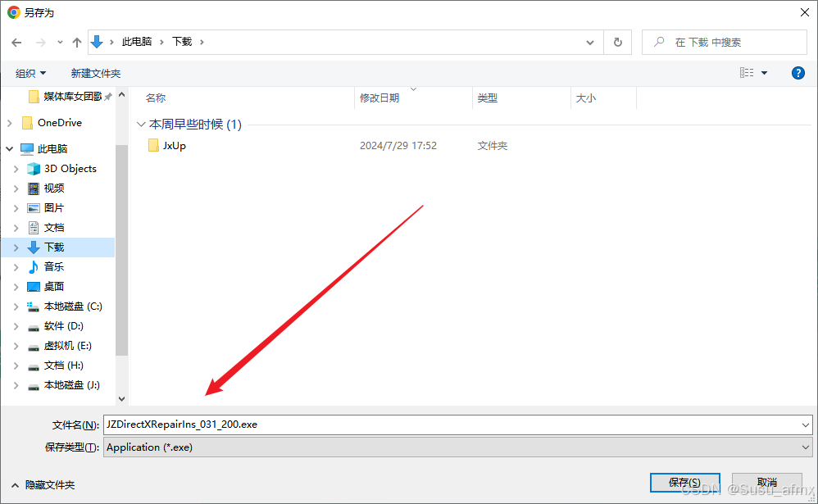This screenshot has height=504, width=818.
Task: Click the 2024/7/29 17:52 date cell
Action: coord(398,146)
